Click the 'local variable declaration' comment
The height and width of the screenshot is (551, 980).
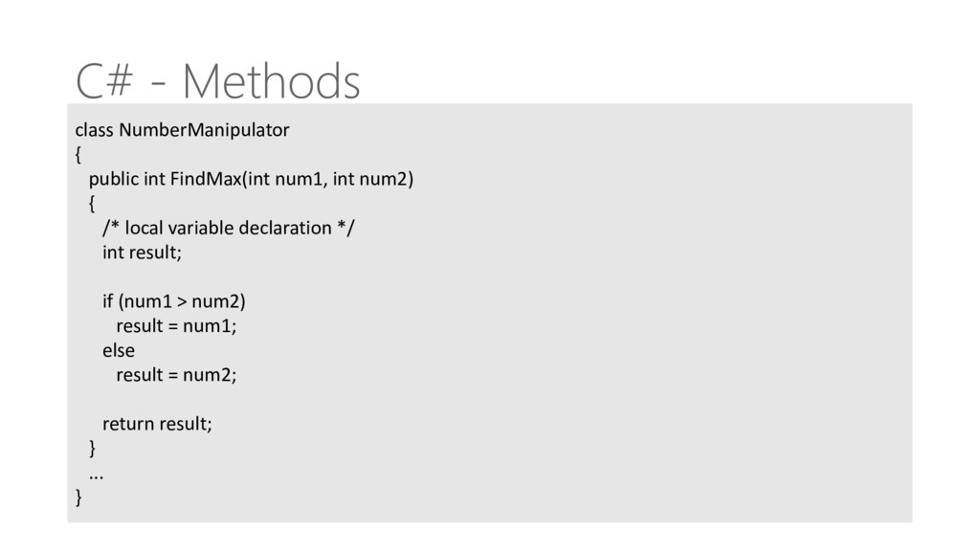228,228
